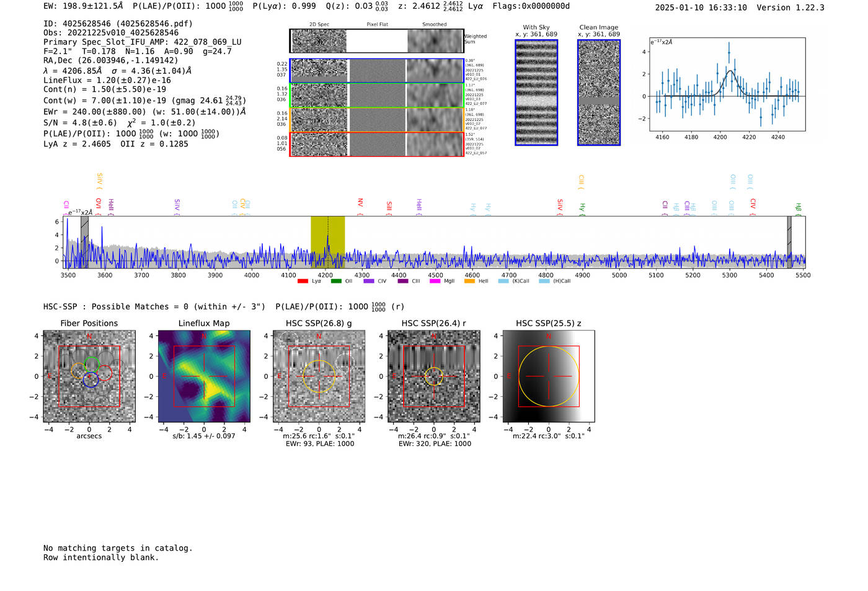Select the green-bordered 2D fiber spectrum row

376,95
